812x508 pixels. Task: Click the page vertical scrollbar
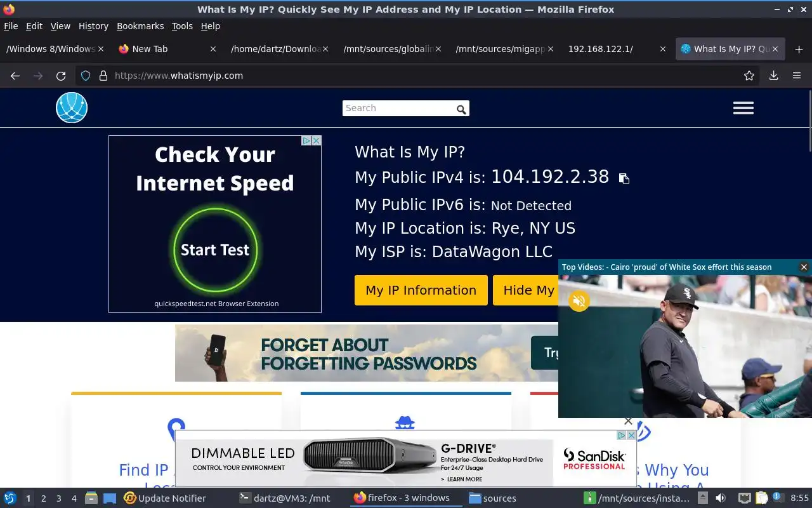coord(809,121)
